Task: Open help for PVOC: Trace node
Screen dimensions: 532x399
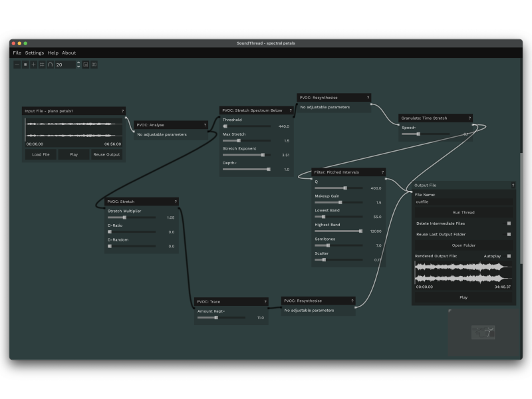Action: tap(264, 302)
